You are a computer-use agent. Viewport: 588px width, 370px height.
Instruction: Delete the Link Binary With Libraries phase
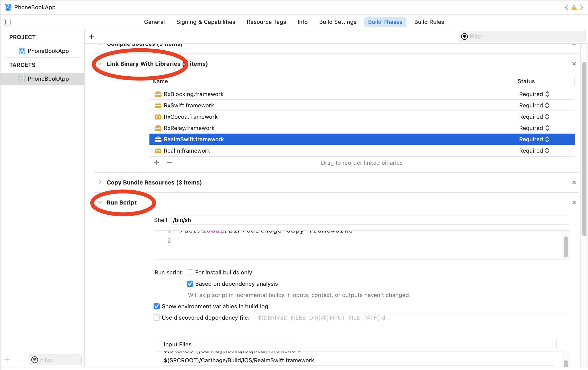click(x=574, y=64)
